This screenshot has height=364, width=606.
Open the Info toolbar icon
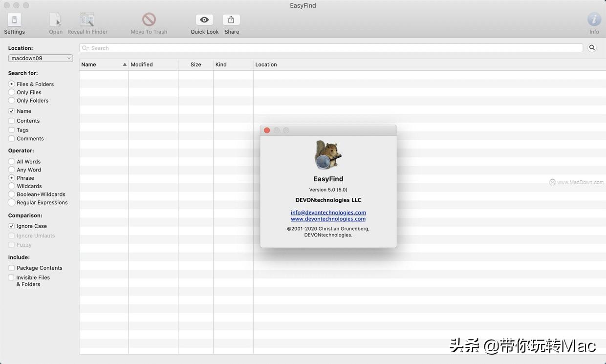[594, 20]
